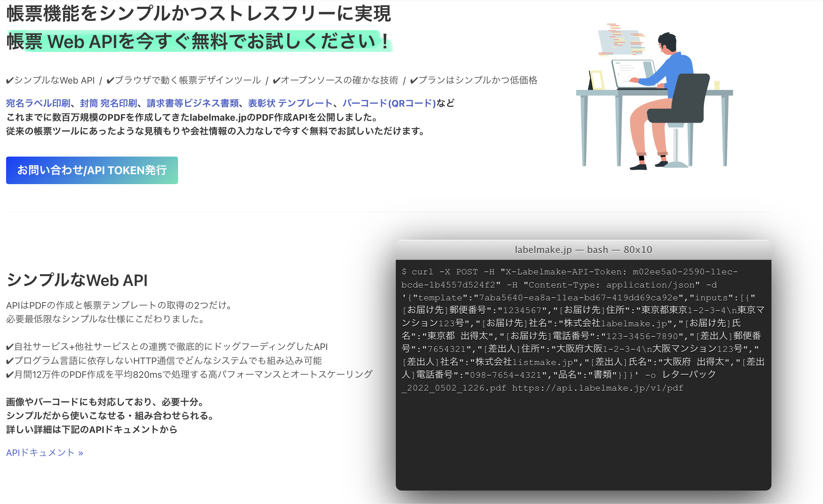
Task: Click the ✔プランはシンプルかつ低価格 checkmark item
Action: coord(474,80)
